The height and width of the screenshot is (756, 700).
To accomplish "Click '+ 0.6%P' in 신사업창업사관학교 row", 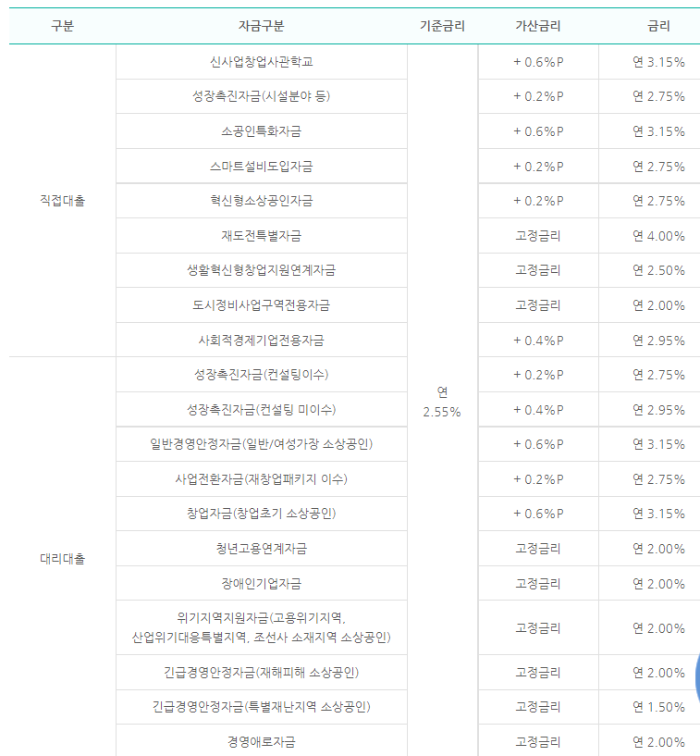I will pos(538,62).
